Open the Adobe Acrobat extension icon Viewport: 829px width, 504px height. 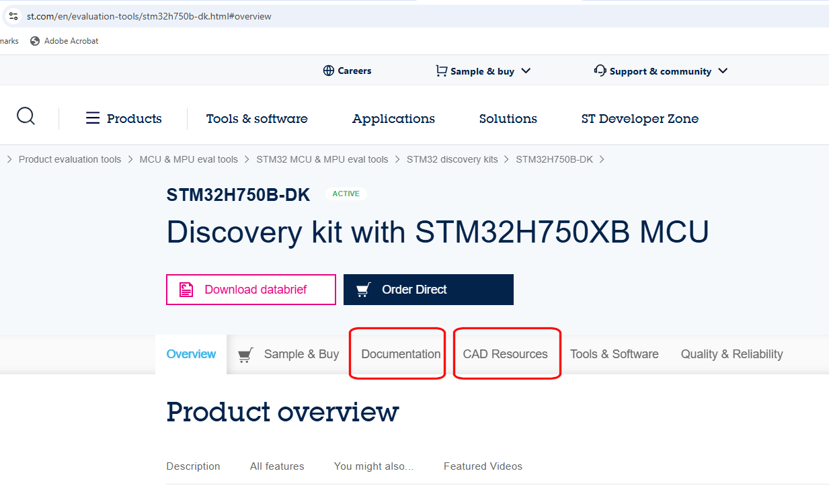34,40
